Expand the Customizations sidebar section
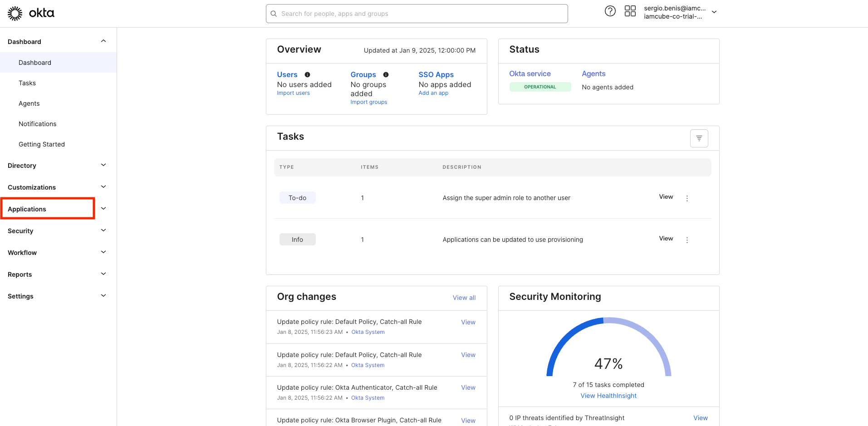Screen dimensions: 868x426 pyautogui.click(x=103, y=187)
